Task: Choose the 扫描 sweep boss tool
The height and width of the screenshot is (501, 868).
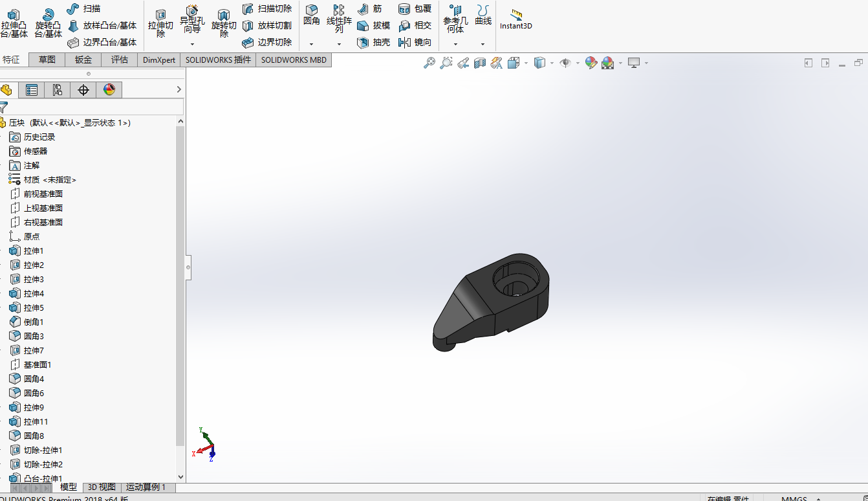Action: [x=83, y=8]
